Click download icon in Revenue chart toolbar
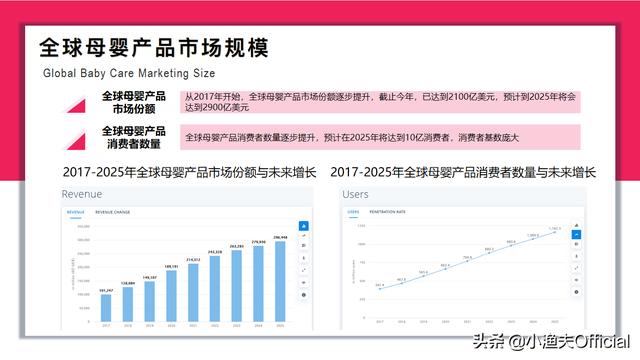640x360 pixels. coord(304,258)
